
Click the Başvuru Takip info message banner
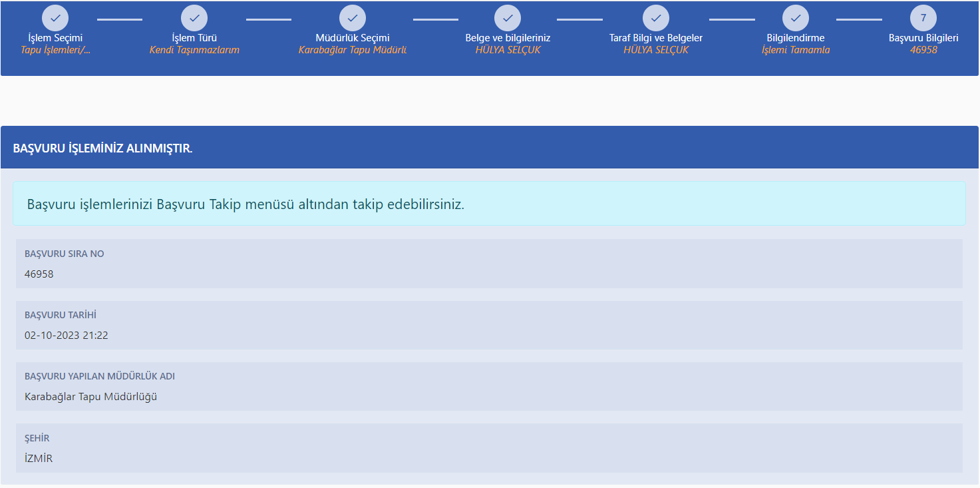489,204
